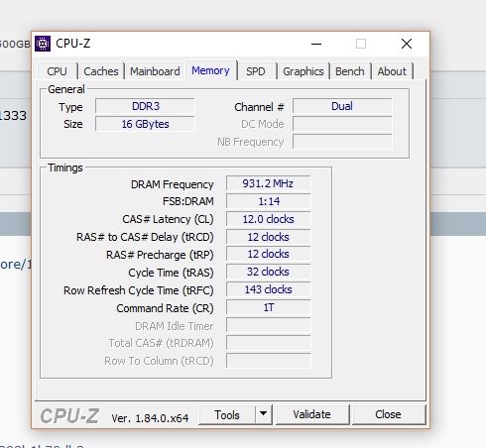Screen dimensions: 486x448
Task: Click the empty NB Frequency field
Action: pyautogui.click(x=342, y=142)
